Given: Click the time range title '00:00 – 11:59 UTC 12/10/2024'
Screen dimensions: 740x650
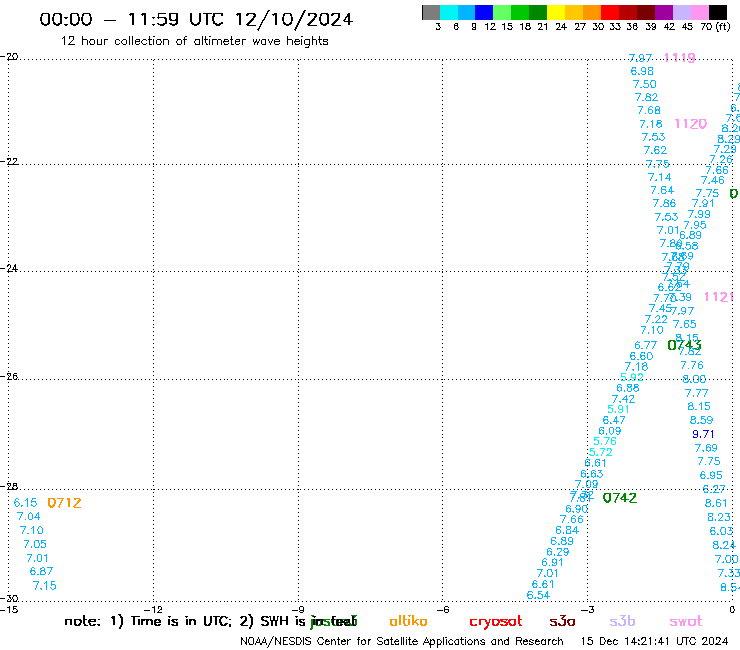Looking at the screenshot, I should 196,19.
